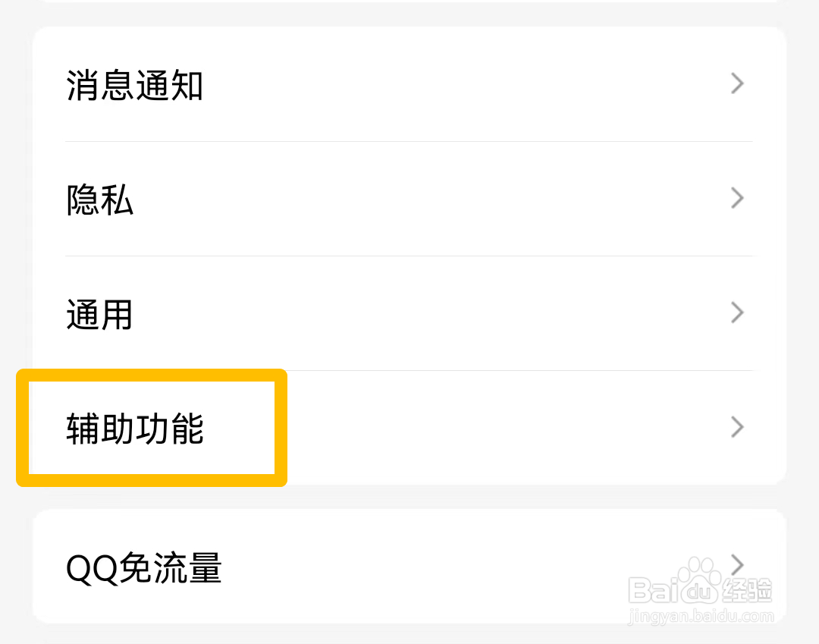Tap blank space in 辅助功能 row
Viewport: 819px width, 644px height.
coord(501,428)
